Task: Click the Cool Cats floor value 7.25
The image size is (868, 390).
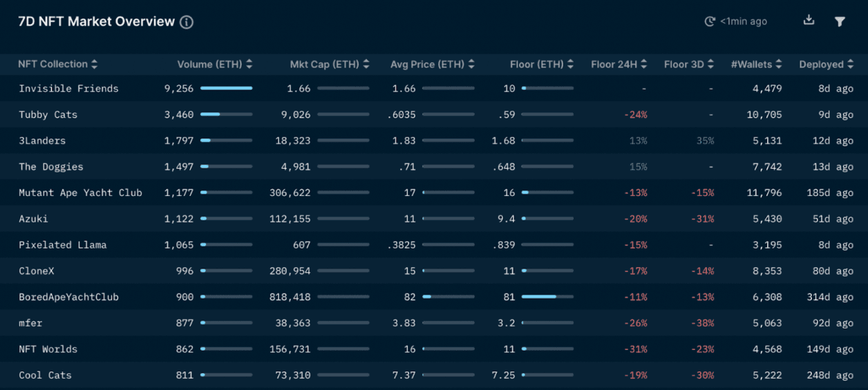Action: (503, 376)
